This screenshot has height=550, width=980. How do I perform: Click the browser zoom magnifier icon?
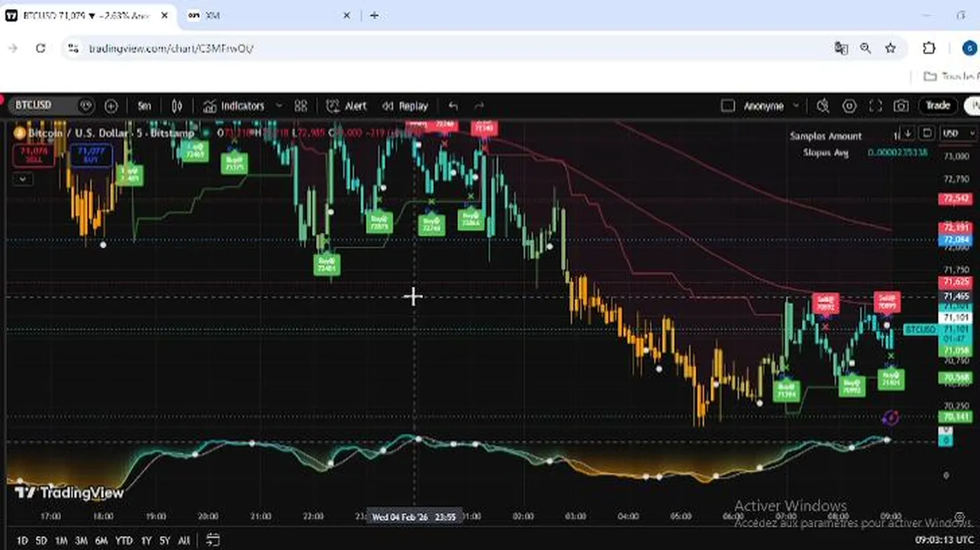point(866,48)
